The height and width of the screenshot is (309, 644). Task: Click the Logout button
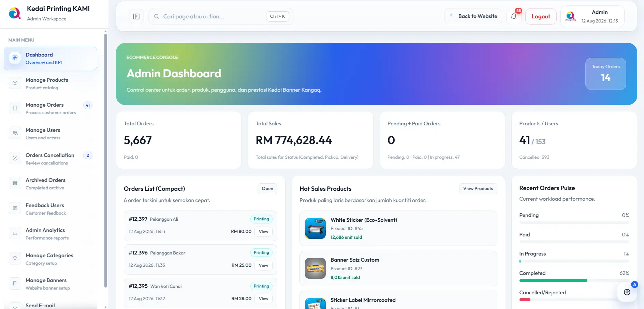click(x=541, y=16)
